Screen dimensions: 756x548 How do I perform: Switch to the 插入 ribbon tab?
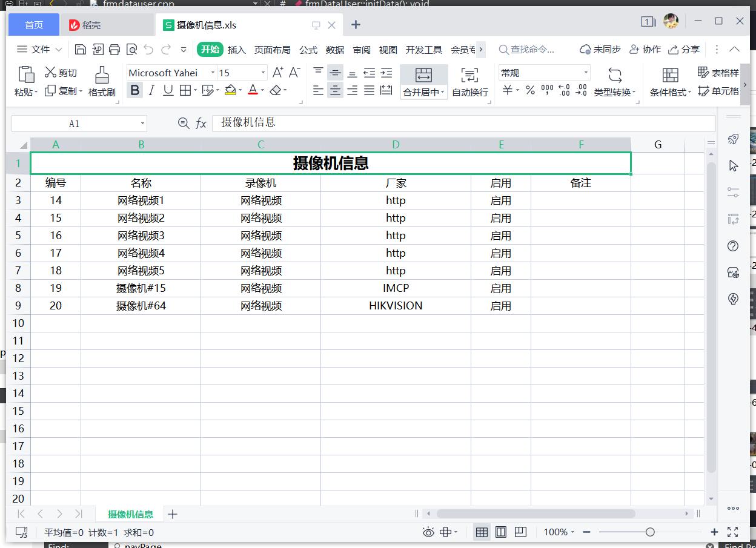coord(236,50)
